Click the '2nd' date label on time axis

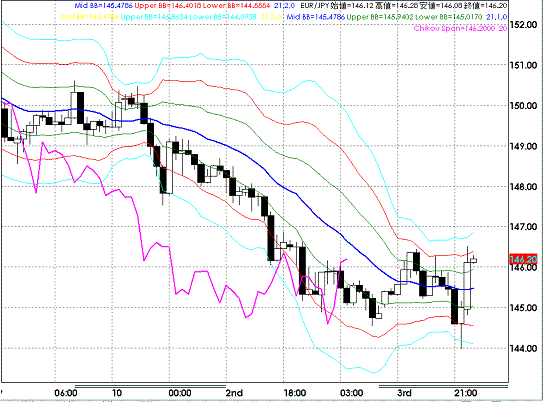(234, 393)
